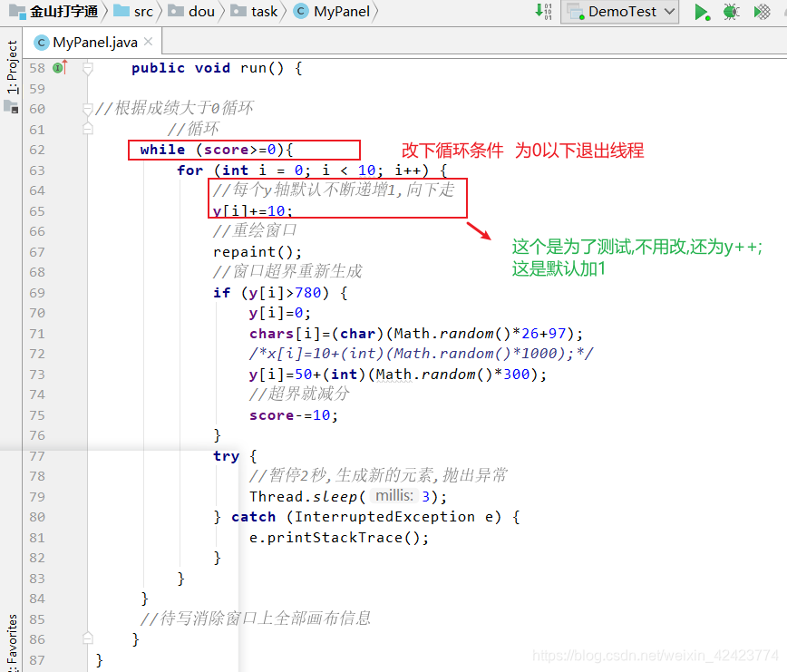Viewport: 787px width, 672px height.
Task: Toggle fold end marker on line 61
Action: pyautogui.click(x=88, y=129)
